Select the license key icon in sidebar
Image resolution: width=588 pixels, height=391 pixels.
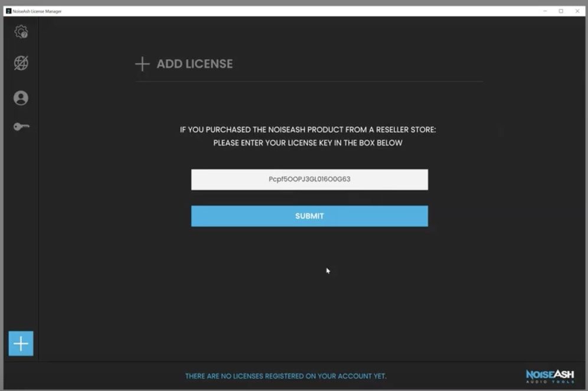[x=21, y=126]
